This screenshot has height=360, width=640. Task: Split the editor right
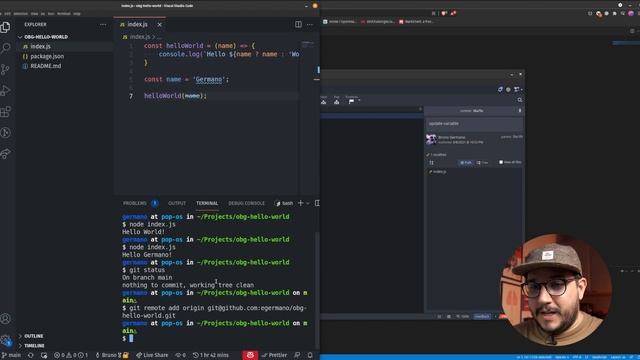[298, 24]
